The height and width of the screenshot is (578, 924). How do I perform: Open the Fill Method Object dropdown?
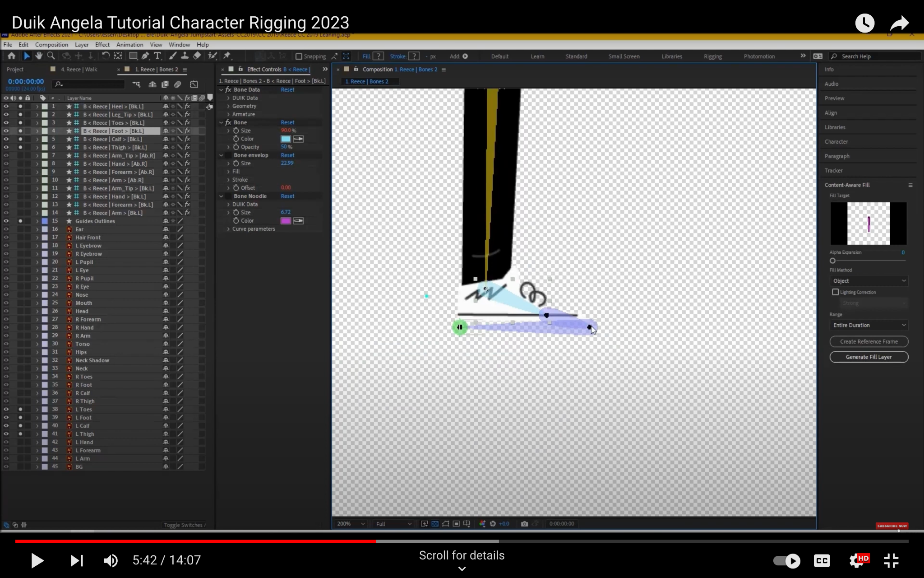pyautogui.click(x=869, y=281)
